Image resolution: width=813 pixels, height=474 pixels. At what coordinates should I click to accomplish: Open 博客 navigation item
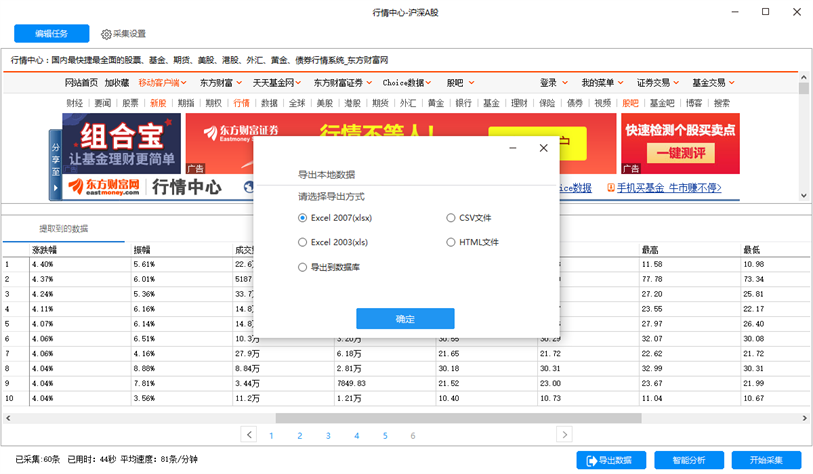[x=694, y=103]
